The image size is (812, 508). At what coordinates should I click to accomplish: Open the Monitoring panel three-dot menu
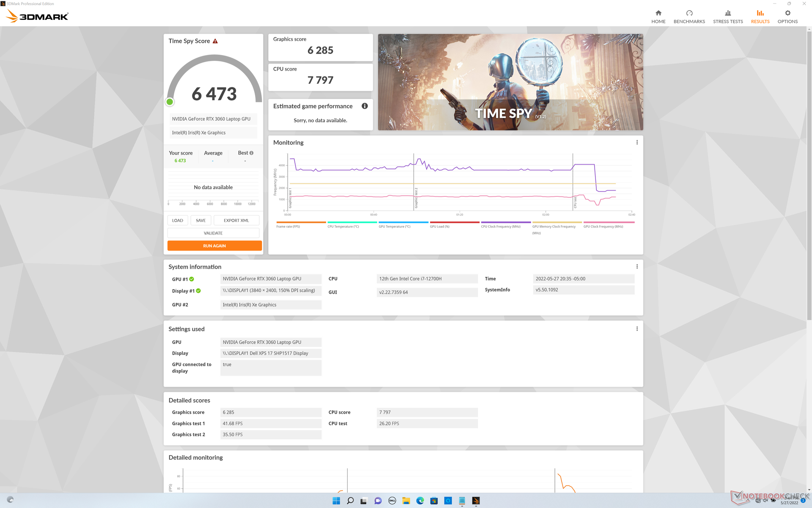637,143
